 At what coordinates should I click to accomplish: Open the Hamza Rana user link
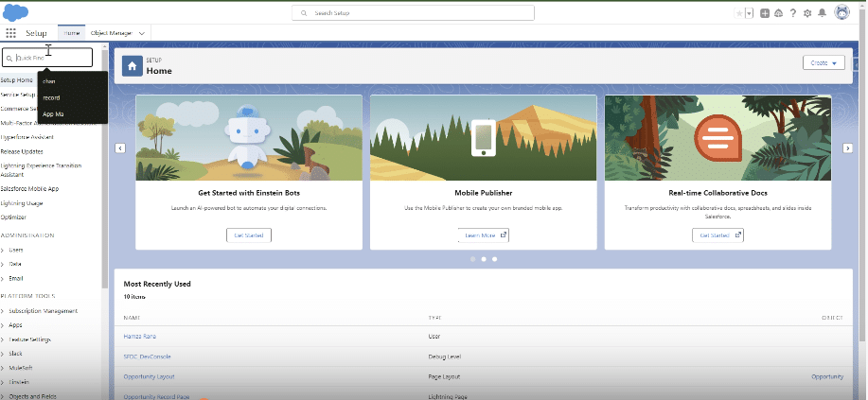(x=140, y=337)
